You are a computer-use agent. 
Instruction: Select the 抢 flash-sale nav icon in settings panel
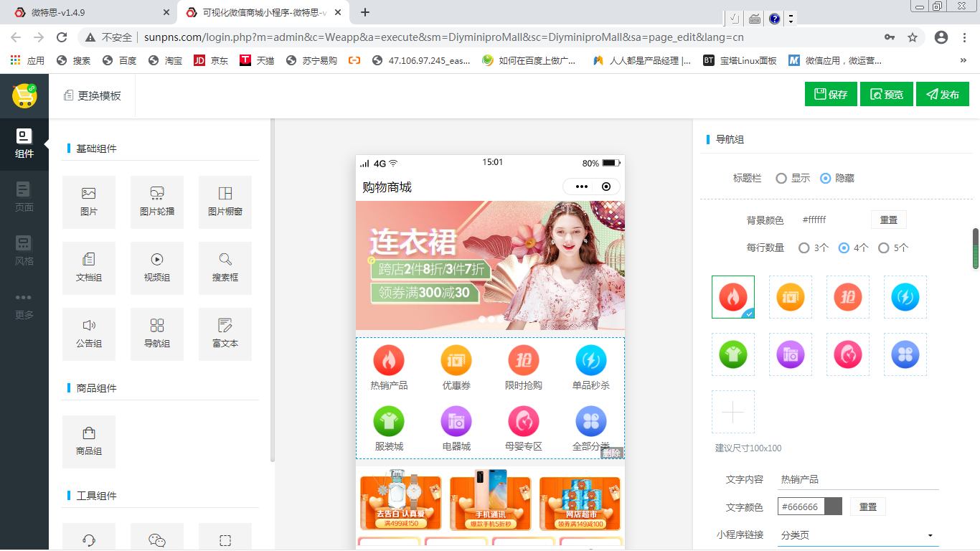pyautogui.click(x=848, y=297)
